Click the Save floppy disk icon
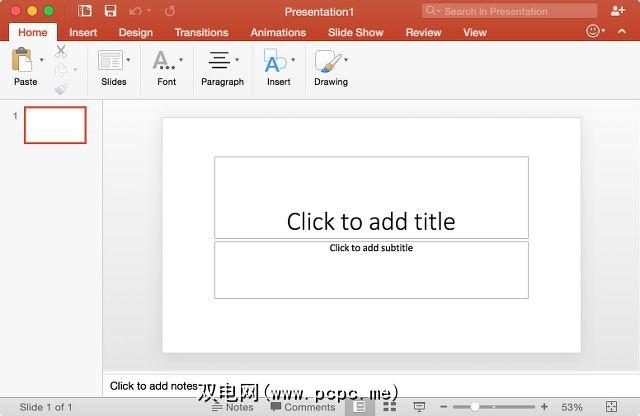This screenshot has width=640, height=416. (x=110, y=11)
